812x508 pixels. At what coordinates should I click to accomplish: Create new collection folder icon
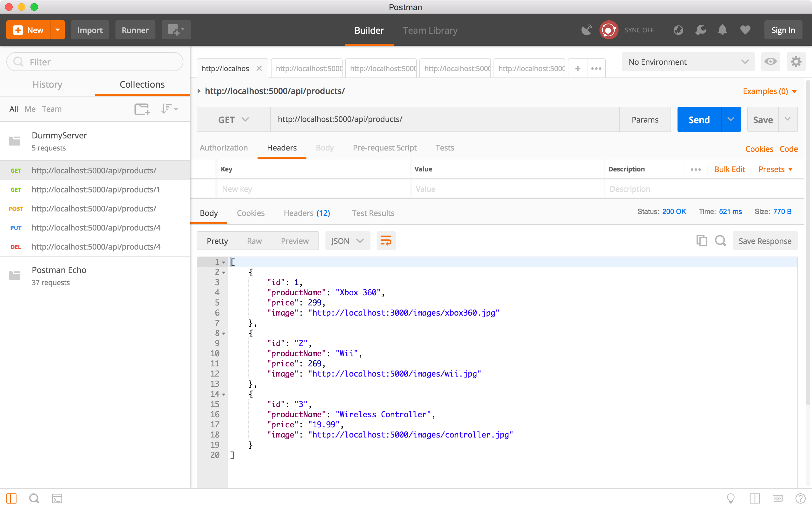(x=142, y=109)
